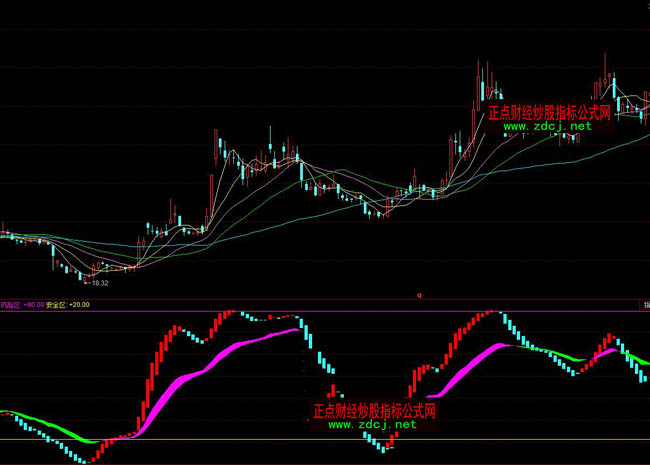Click the lower red 正点财经炒股指标公式网 watermark title
Viewport: 650px width, 465px height.
(374, 411)
